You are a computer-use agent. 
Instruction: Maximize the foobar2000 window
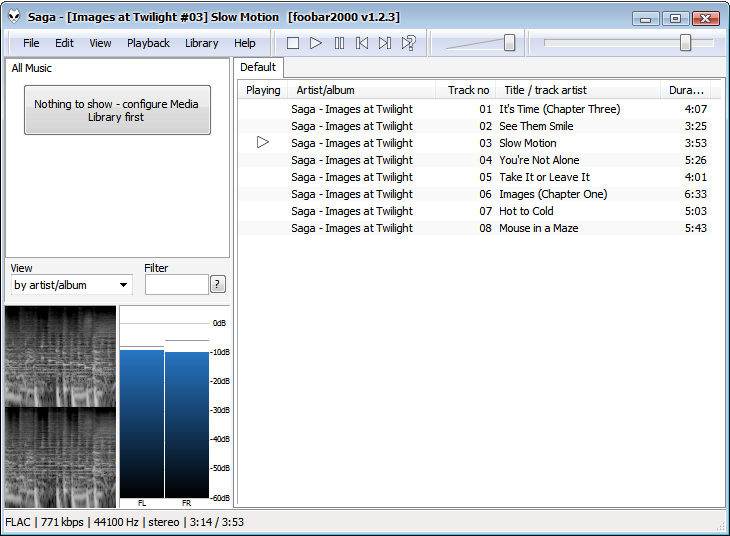pyautogui.click(x=675, y=19)
